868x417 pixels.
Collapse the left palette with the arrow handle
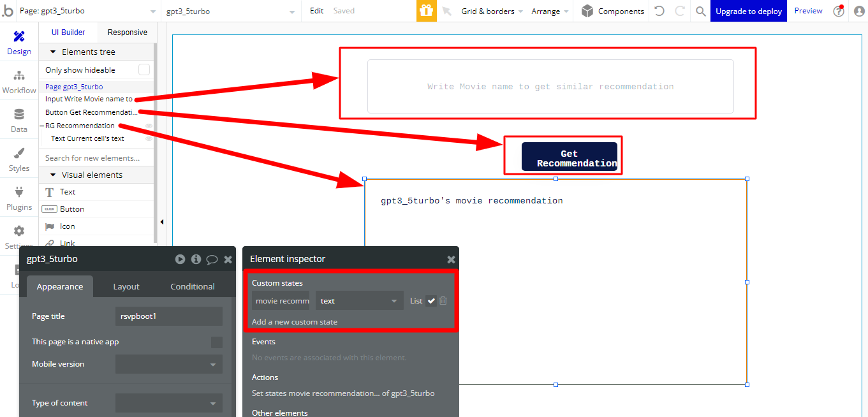(x=161, y=222)
